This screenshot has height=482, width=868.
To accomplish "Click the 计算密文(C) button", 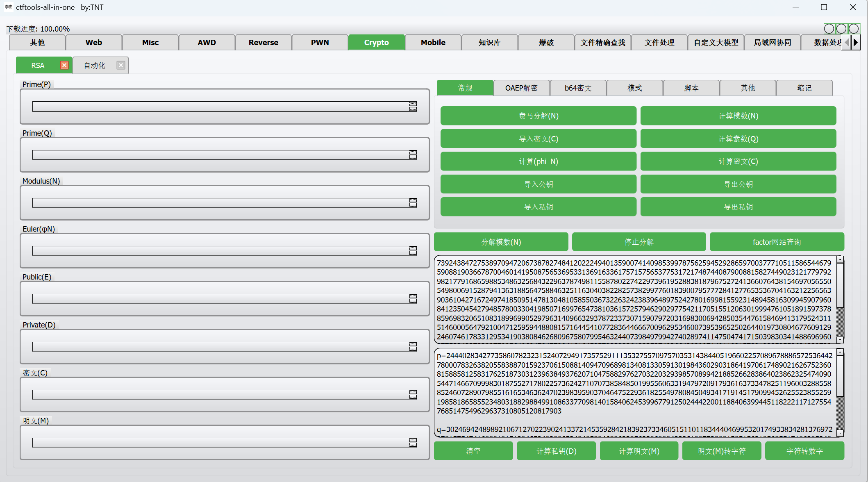I will (x=738, y=161).
